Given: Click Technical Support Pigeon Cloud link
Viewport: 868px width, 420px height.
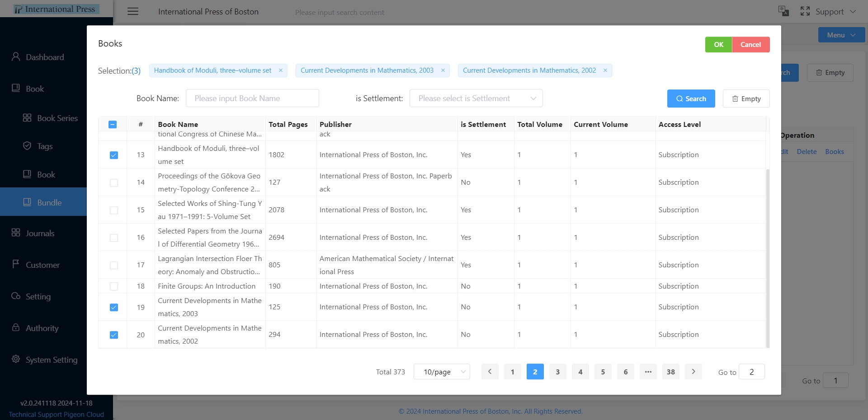Looking at the screenshot, I should pos(57,415).
